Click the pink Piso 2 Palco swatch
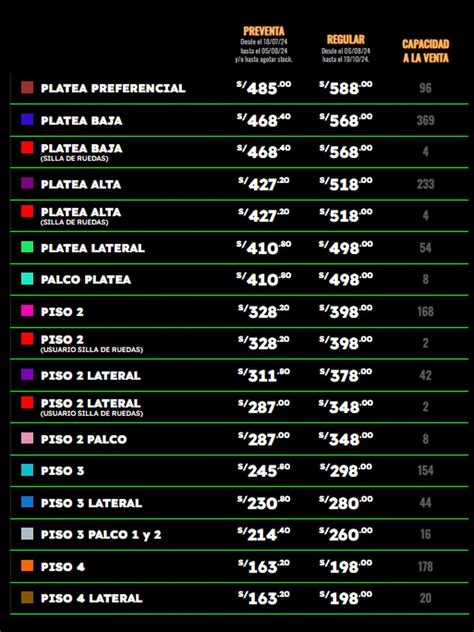 point(27,439)
